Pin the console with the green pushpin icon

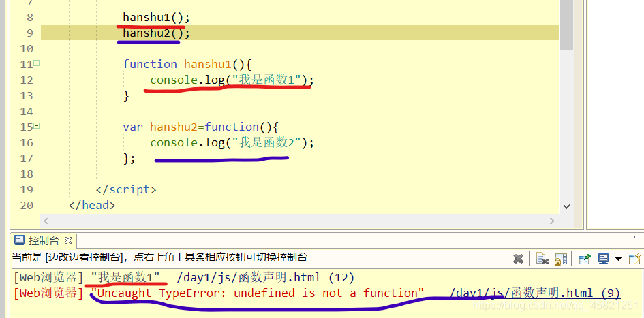(585, 259)
